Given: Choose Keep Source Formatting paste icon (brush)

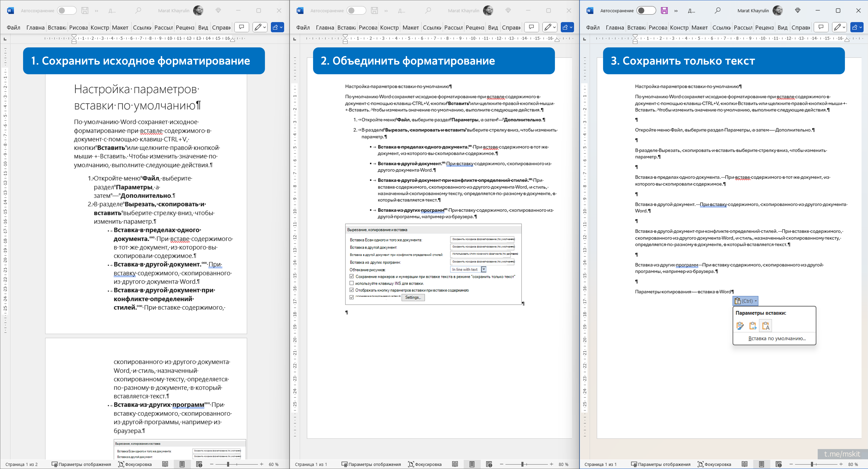Looking at the screenshot, I should coord(740,326).
